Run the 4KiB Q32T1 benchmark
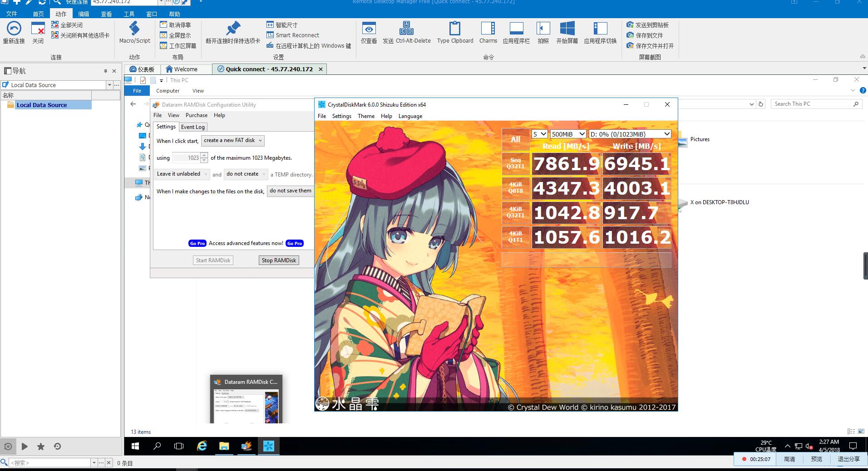 515,212
